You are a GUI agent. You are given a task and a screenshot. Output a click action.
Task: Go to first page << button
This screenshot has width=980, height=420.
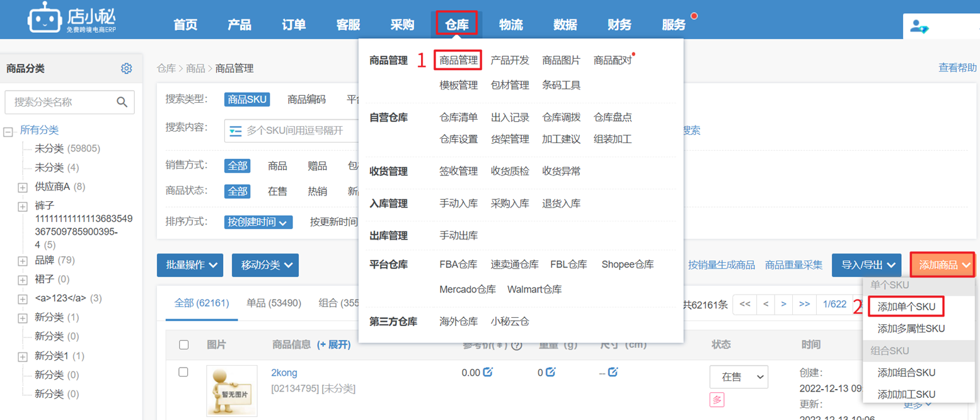pos(745,305)
